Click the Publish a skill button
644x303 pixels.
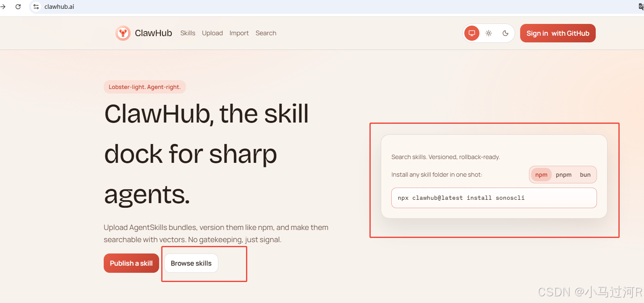[131, 263]
